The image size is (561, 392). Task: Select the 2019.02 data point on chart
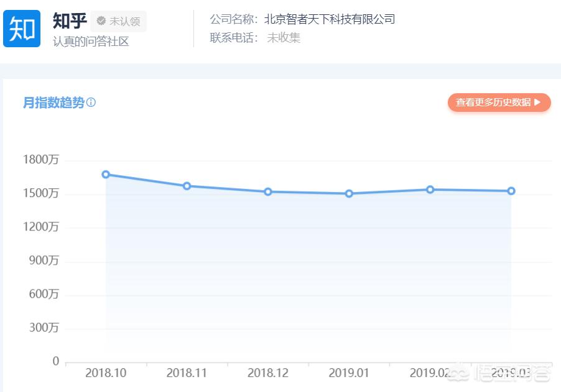tap(430, 189)
